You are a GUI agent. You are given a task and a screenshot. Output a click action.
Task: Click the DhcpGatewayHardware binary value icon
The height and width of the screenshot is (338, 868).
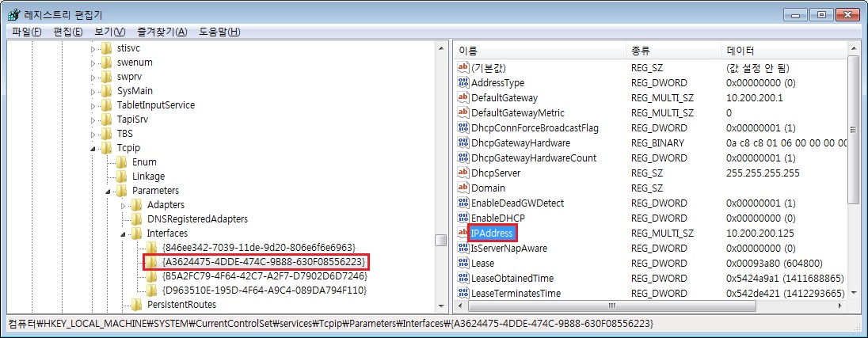point(463,142)
